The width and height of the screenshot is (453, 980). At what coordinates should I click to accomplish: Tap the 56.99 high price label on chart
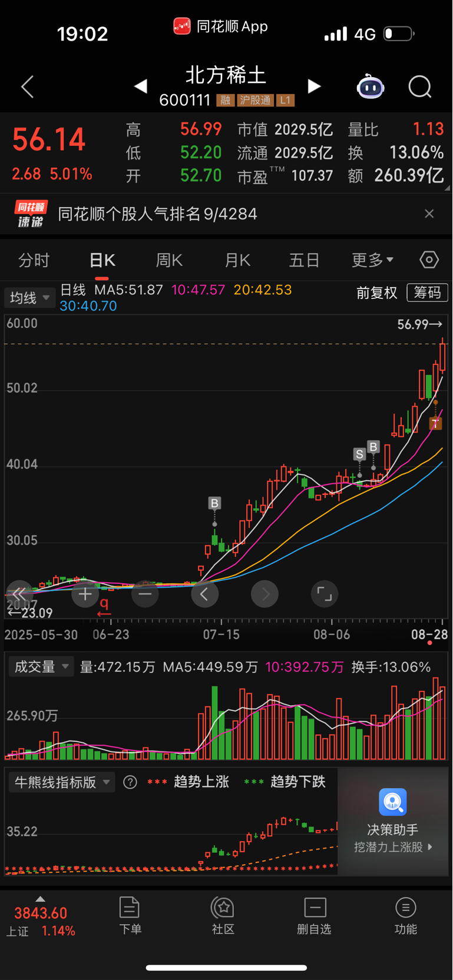point(419,324)
